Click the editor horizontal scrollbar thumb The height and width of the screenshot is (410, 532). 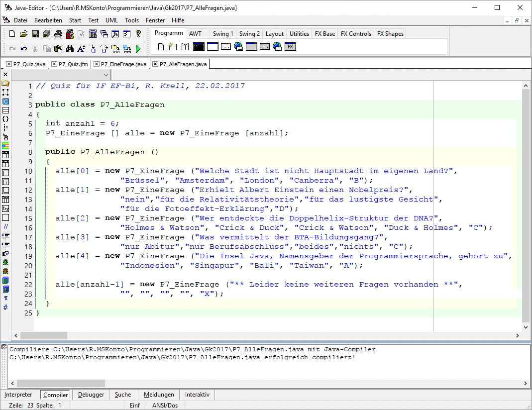[50, 335]
